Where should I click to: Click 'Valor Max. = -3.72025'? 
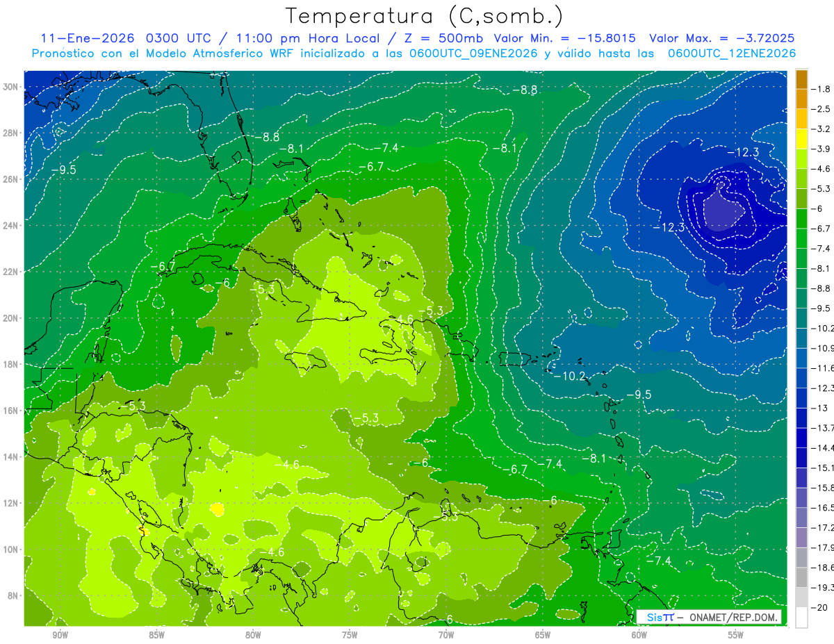[x=721, y=38]
